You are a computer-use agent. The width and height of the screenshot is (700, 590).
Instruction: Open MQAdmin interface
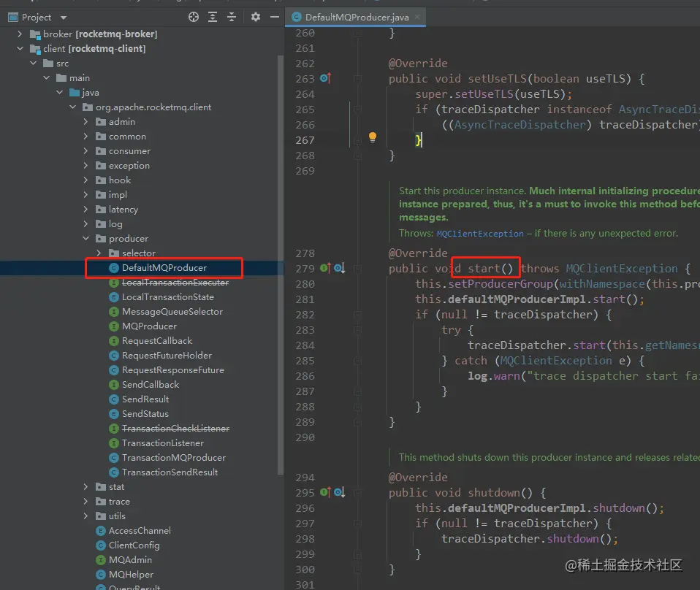pyautogui.click(x=124, y=559)
